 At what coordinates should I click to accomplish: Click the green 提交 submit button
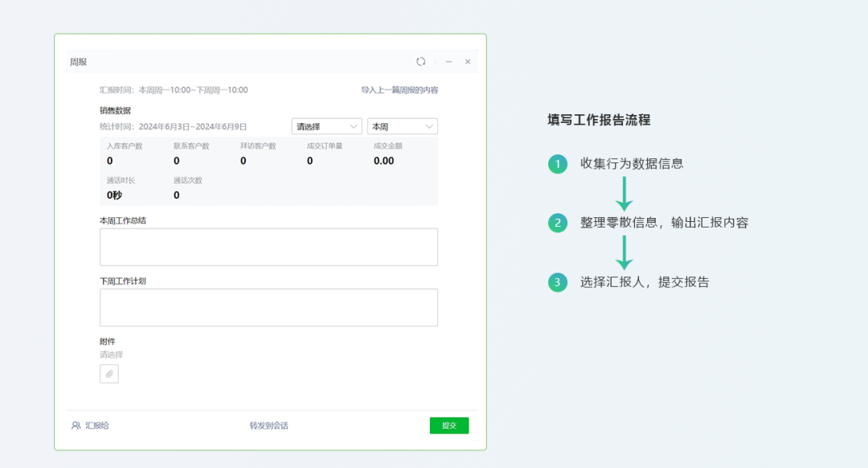coord(449,425)
